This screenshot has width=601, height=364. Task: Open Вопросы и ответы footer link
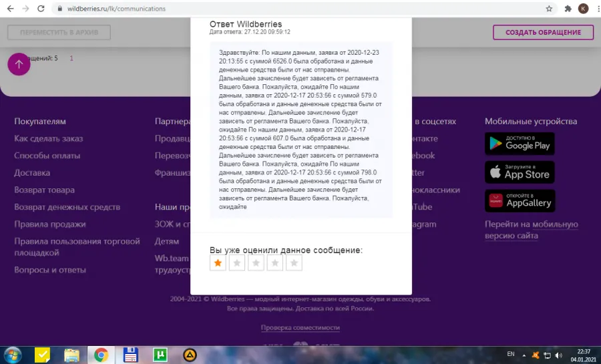[x=50, y=270]
